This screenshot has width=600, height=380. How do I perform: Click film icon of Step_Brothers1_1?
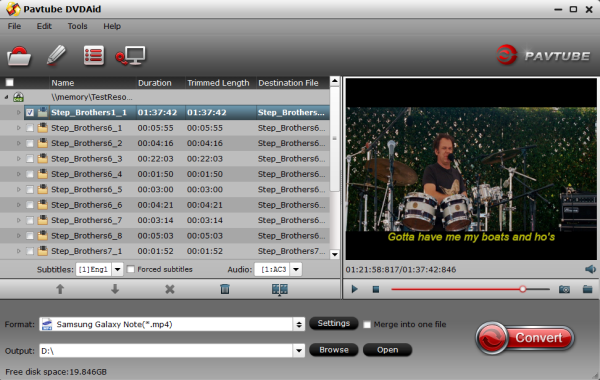[x=43, y=113]
